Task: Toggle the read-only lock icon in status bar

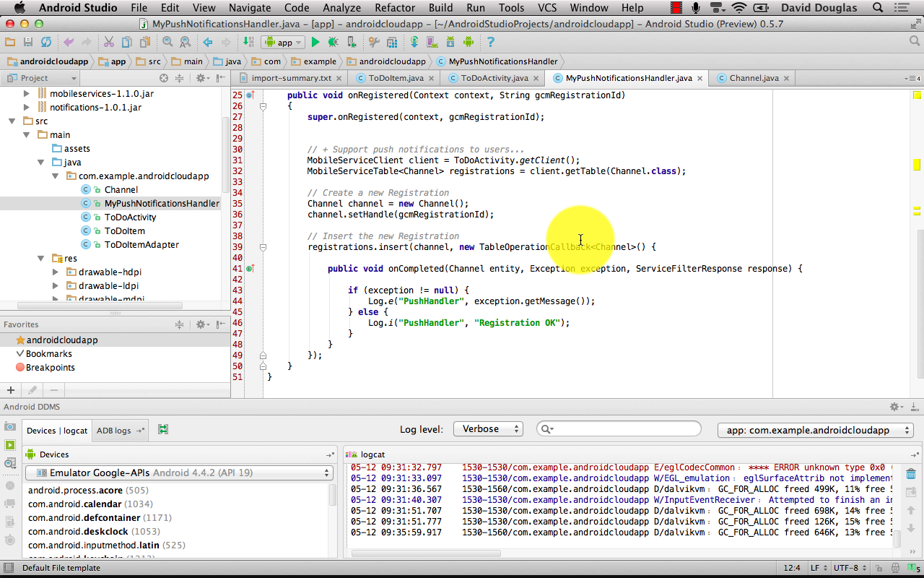Action: coord(880,568)
